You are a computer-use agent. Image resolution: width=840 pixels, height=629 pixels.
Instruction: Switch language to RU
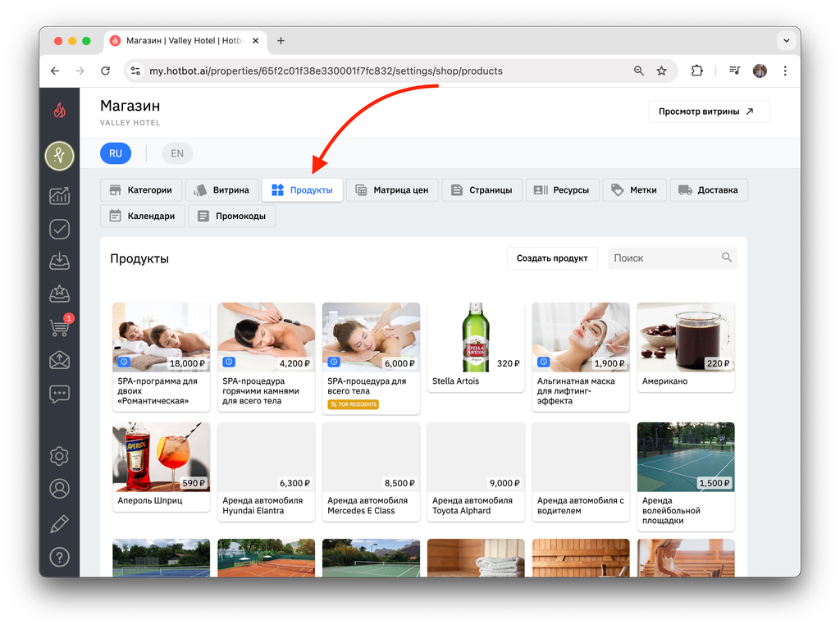point(116,153)
